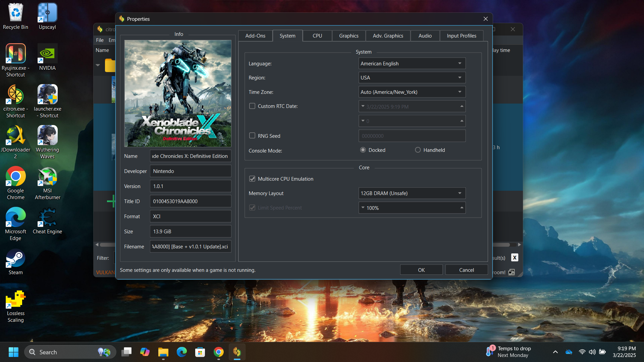Increase the 100% speed limit stepper

click(x=462, y=208)
